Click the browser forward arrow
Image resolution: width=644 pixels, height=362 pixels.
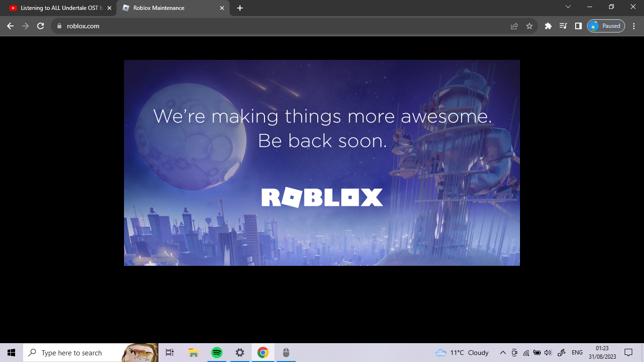25,26
